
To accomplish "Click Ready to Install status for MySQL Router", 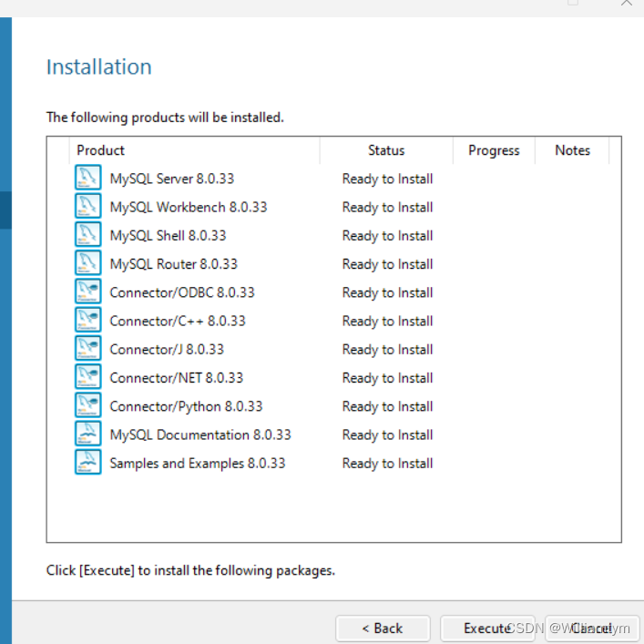I will (387, 263).
